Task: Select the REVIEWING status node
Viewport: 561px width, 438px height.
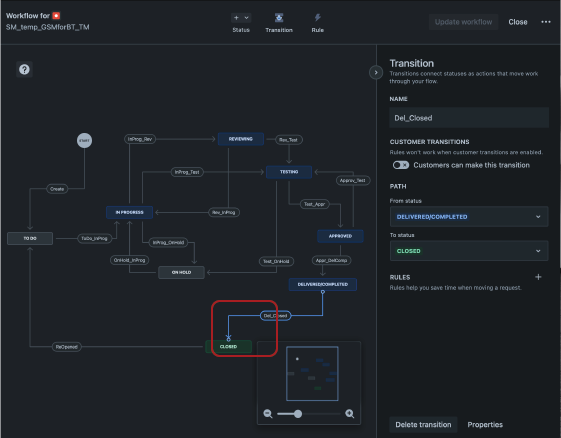Action: (241, 139)
